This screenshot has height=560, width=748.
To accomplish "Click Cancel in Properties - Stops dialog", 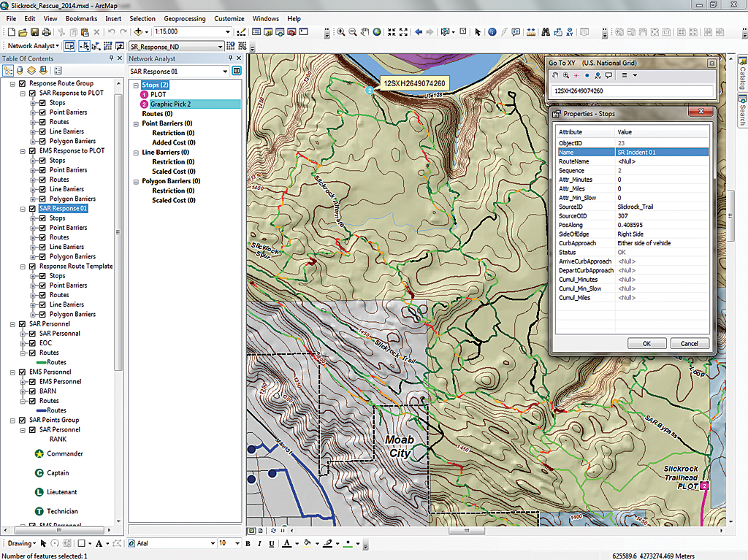I will click(x=689, y=343).
